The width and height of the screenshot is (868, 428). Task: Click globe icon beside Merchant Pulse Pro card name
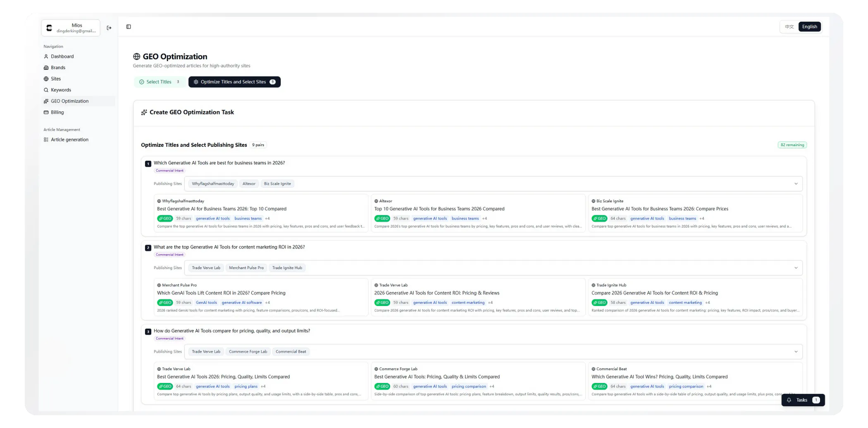159,285
